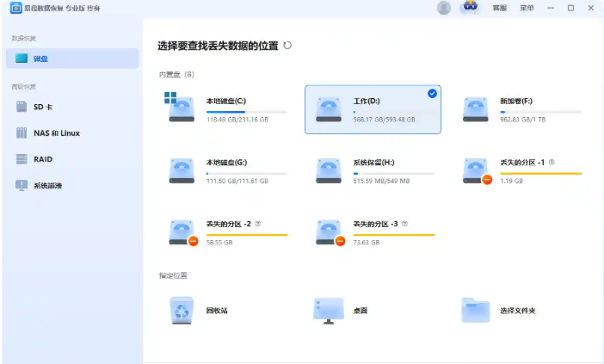This screenshot has width=604, height=364.
Task: Click the 工作(D:) drive icon
Action: click(329, 110)
